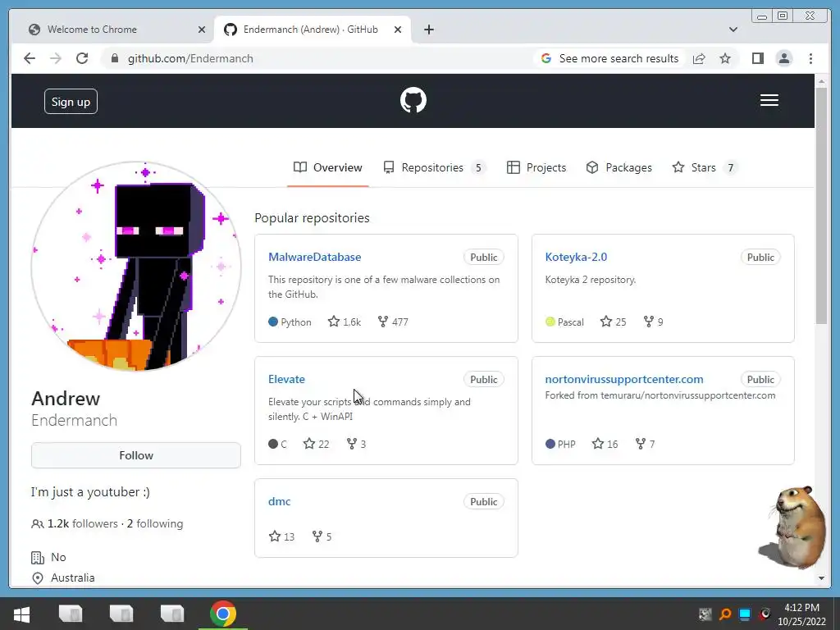Viewport: 840px width, 630px height.
Task: Click Chrome icon in the taskbar
Action: click(x=223, y=614)
